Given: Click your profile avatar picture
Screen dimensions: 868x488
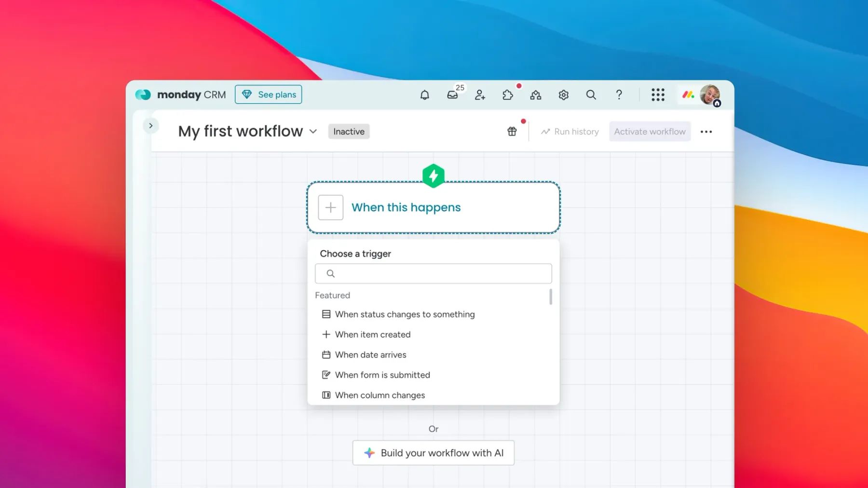Looking at the screenshot, I should [x=709, y=95].
